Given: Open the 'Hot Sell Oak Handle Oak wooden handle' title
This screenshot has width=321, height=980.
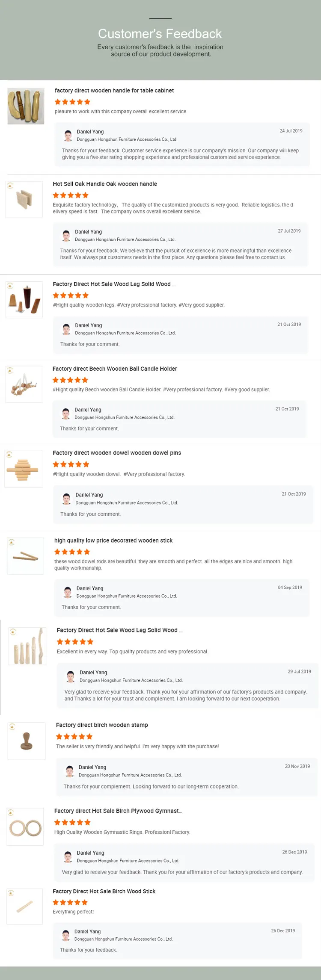Looking at the screenshot, I should (105, 184).
